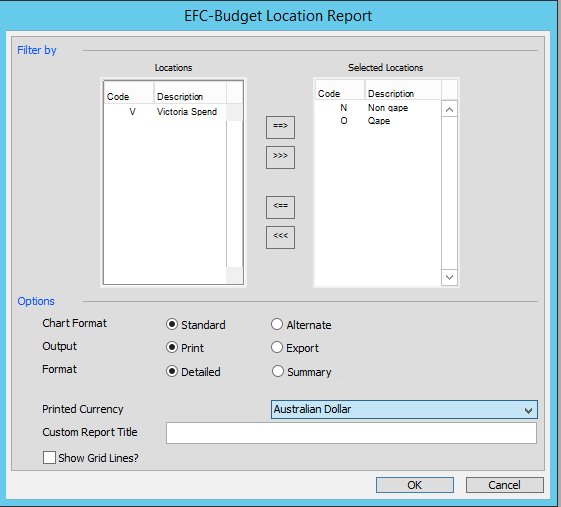
Task: Select the Non qape row in Selected Locations
Action: click(x=378, y=108)
